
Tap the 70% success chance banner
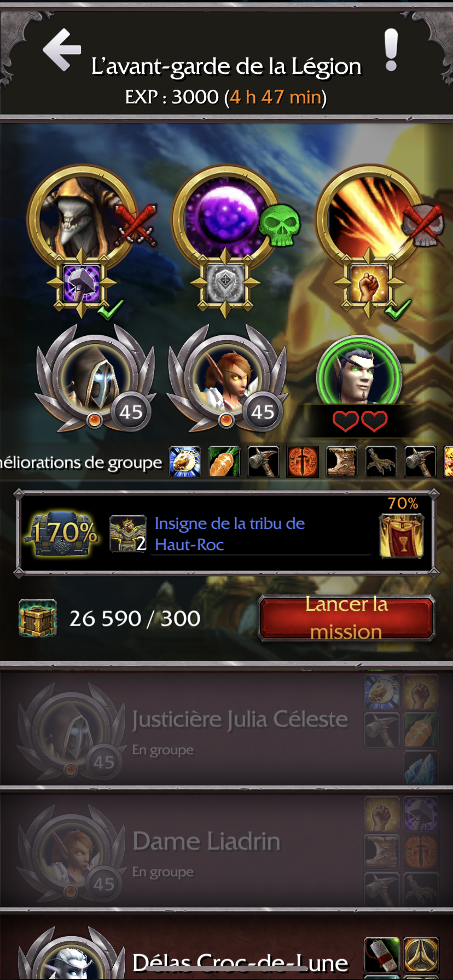(402, 527)
